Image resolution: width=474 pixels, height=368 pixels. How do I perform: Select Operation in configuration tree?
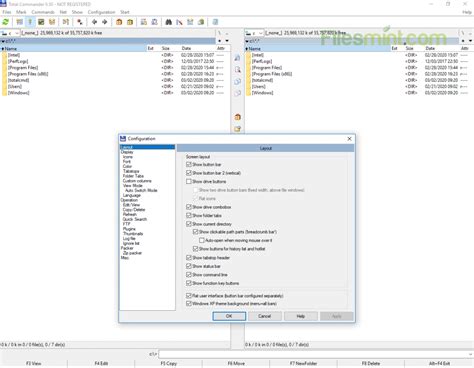129,200
